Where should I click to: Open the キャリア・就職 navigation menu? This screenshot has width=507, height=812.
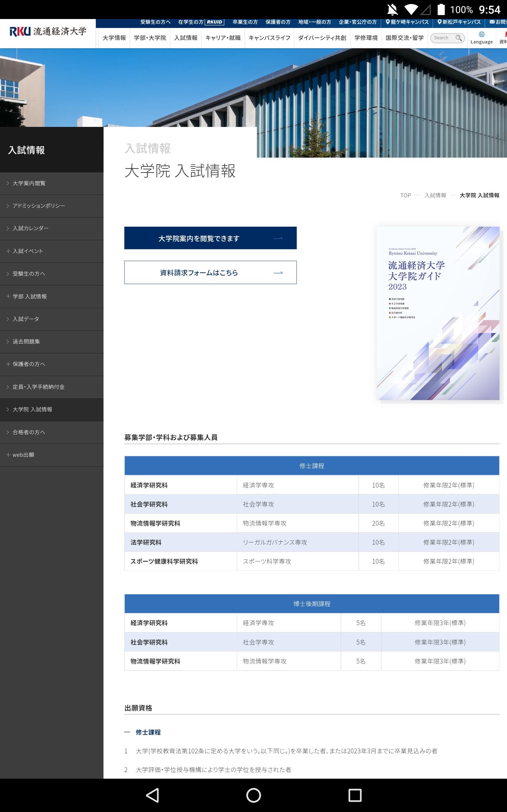(x=223, y=38)
